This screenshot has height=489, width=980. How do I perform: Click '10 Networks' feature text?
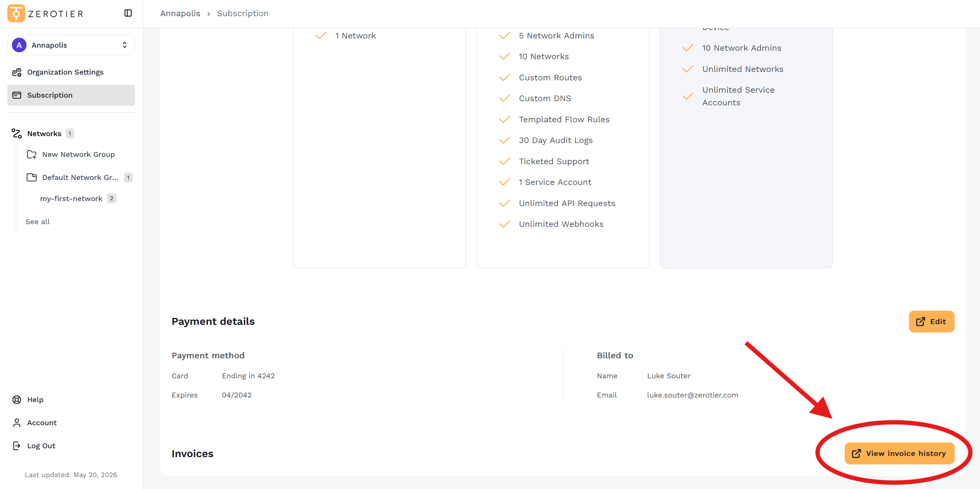pyautogui.click(x=544, y=57)
